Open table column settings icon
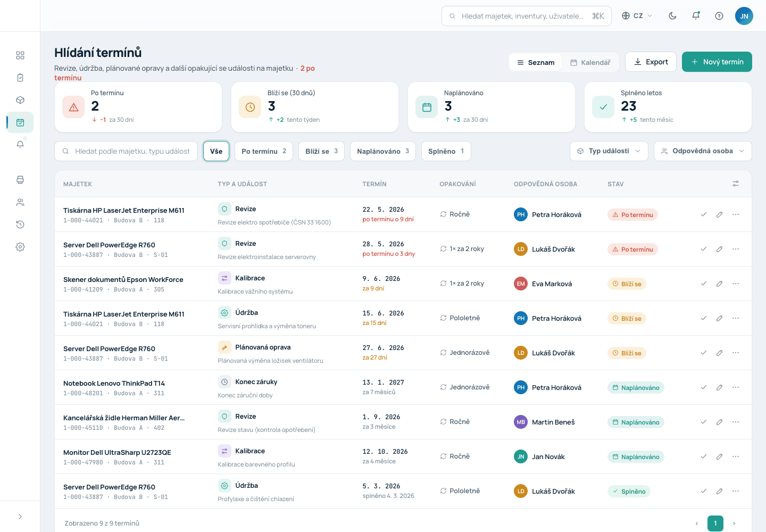The width and height of the screenshot is (766, 532). click(x=736, y=184)
